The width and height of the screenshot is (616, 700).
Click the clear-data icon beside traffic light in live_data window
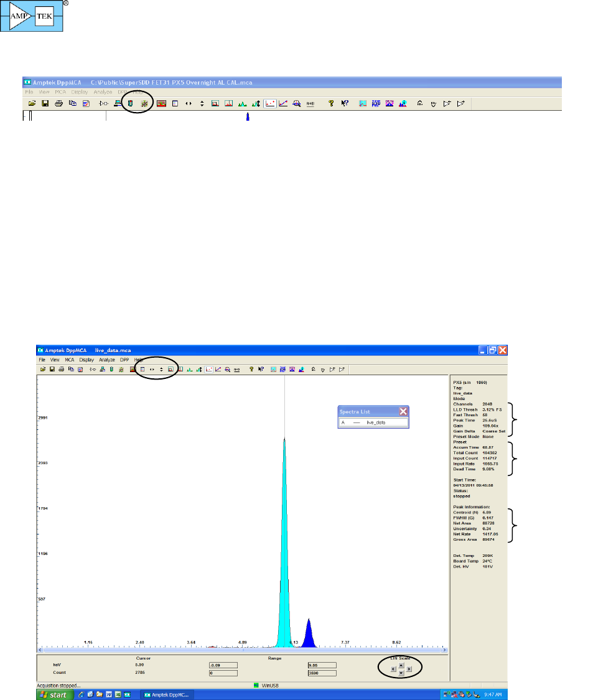pos(121,369)
